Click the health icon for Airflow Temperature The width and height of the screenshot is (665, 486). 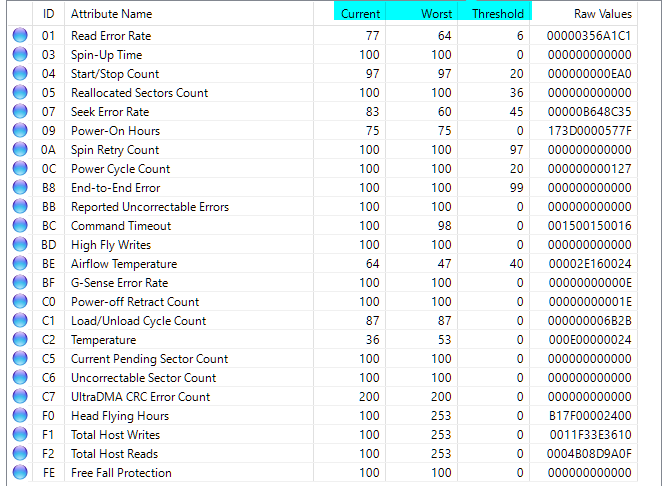[19, 264]
